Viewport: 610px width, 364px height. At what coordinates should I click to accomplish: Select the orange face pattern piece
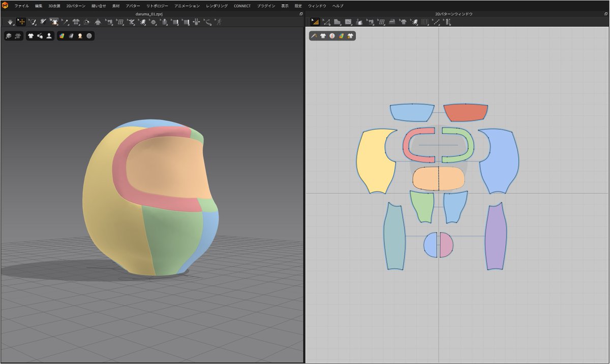[439, 178]
